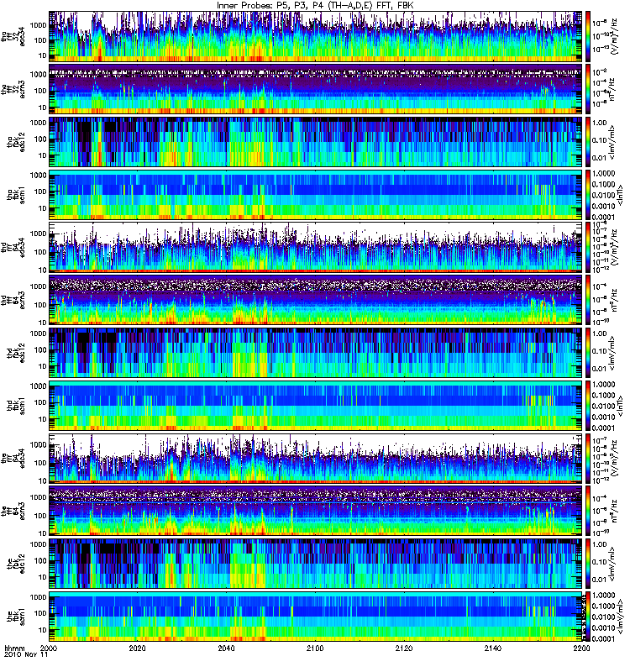Click the 'the fff 64 edc34' y-axis title

(13, 458)
